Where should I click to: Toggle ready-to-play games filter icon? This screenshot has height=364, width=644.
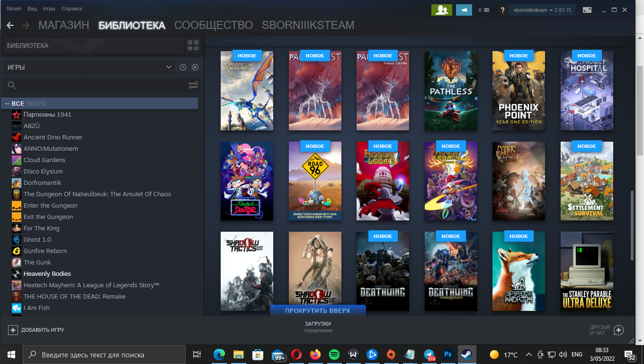195,67
